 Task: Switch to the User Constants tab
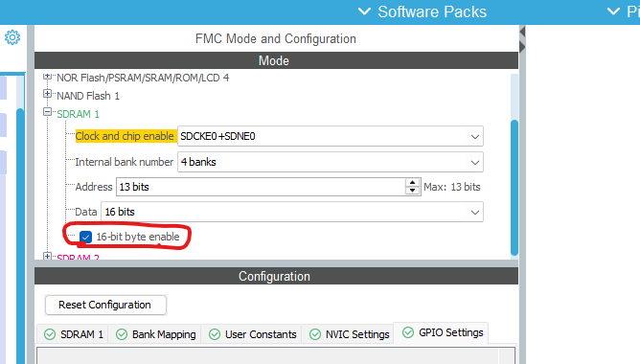click(252, 334)
